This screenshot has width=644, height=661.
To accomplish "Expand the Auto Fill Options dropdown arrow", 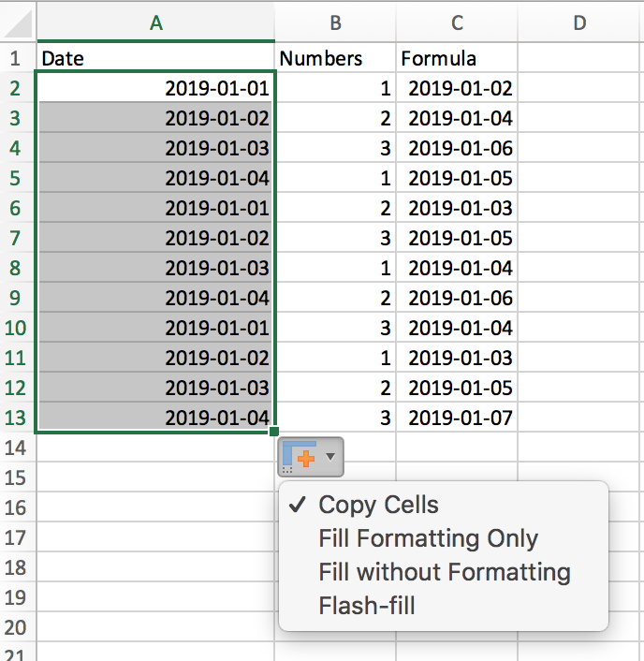I will pyautogui.click(x=330, y=456).
